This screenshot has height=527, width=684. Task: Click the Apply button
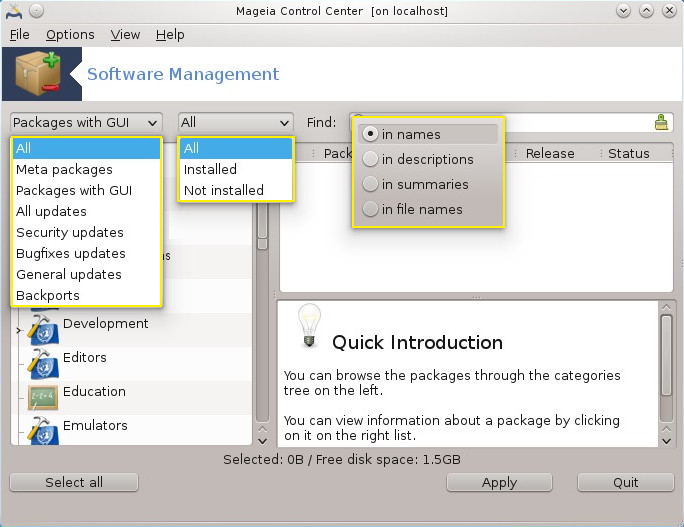499,482
